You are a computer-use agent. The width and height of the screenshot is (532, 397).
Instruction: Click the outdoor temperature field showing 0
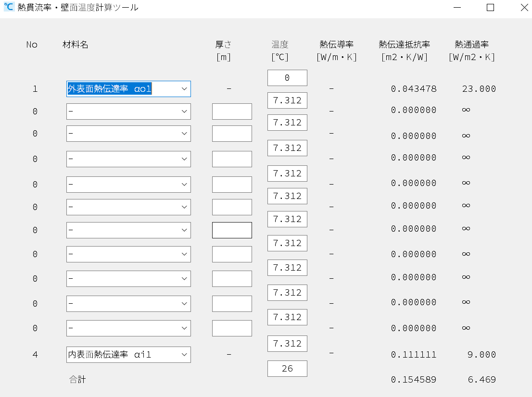[287, 78]
